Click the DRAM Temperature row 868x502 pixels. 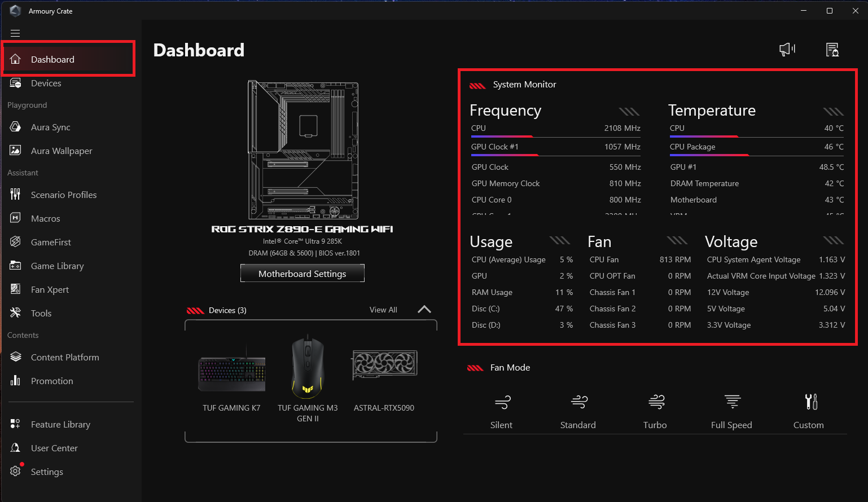click(x=757, y=183)
